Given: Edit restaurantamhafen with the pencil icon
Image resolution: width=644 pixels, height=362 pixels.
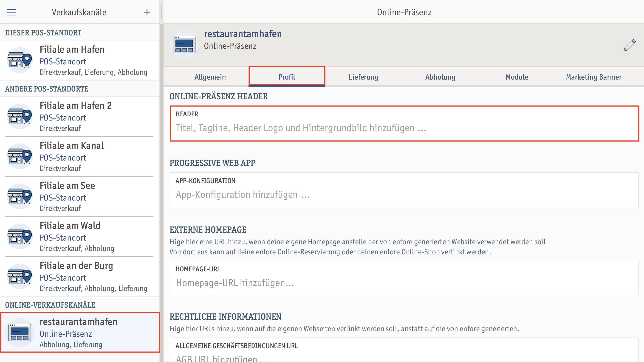Looking at the screenshot, I should (x=630, y=45).
